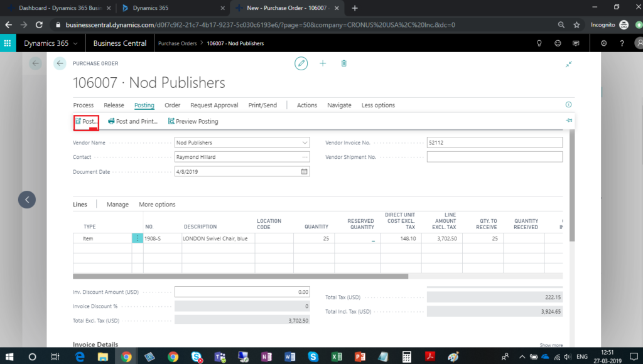Screen dimensions: 643x364
Task: Click Less options link
Action: click(x=378, y=105)
